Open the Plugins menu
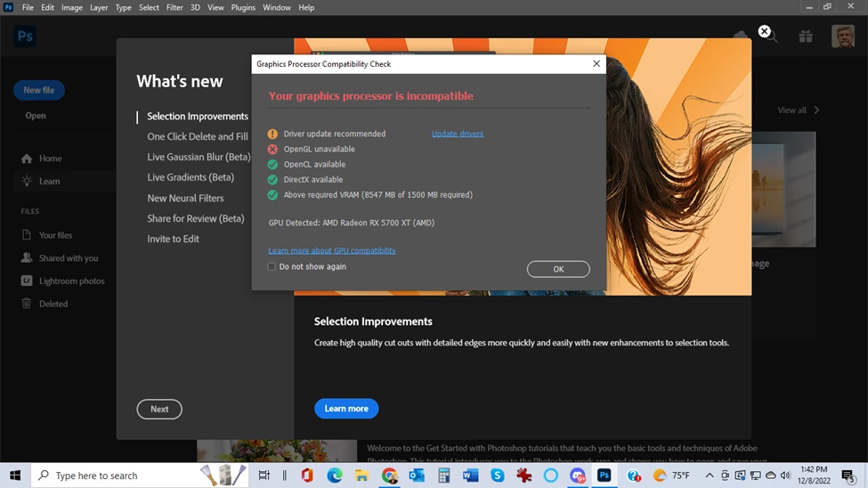Image resolution: width=868 pixels, height=488 pixels. pyautogui.click(x=243, y=8)
